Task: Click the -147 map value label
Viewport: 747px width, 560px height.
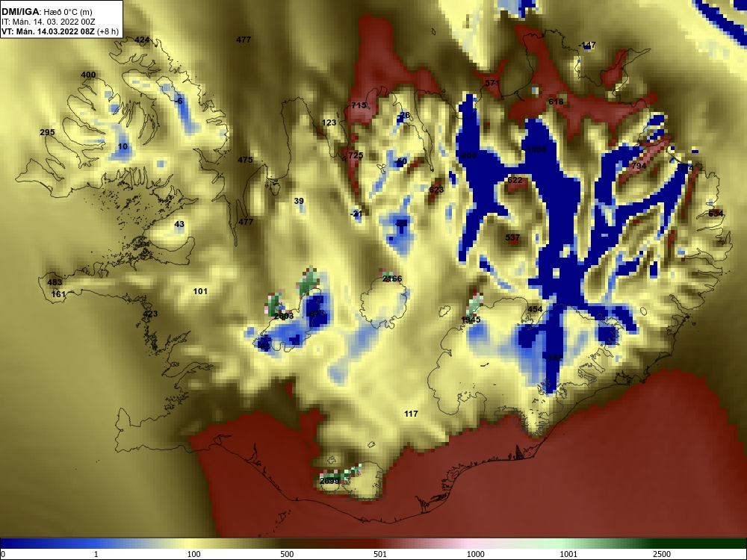Action: tap(587, 45)
